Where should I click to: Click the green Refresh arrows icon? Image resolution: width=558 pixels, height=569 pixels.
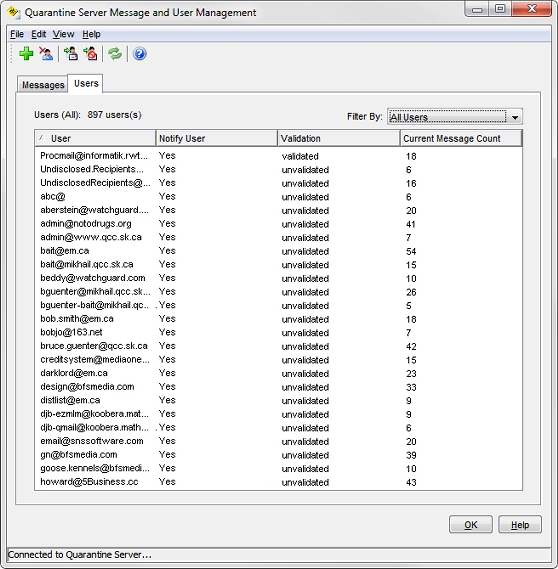point(115,54)
